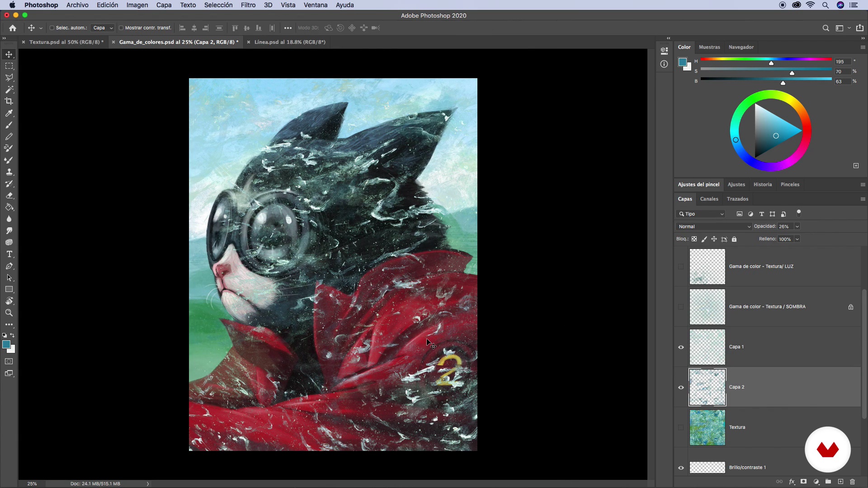Select the Hand tool
Screen dimensions: 868x488
click(x=9, y=301)
